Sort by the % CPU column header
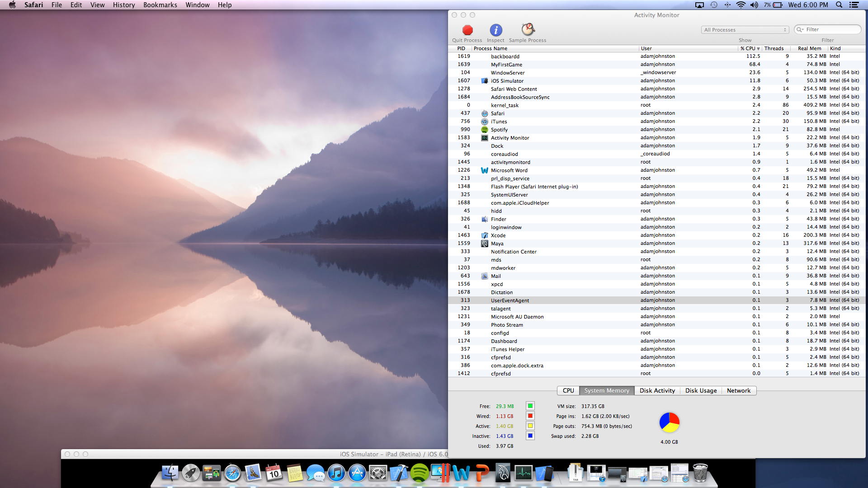 coord(750,48)
